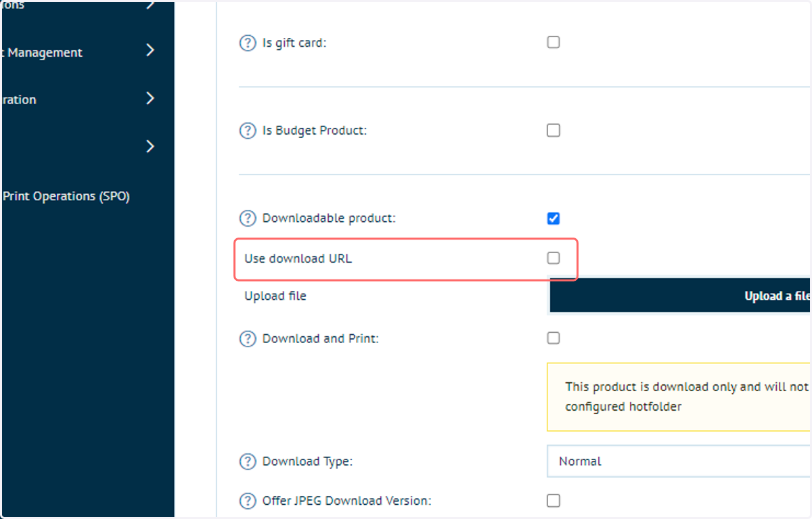This screenshot has height=519, width=812.
Task: Click the 'Download and Print:' label text
Action: pyautogui.click(x=320, y=338)
